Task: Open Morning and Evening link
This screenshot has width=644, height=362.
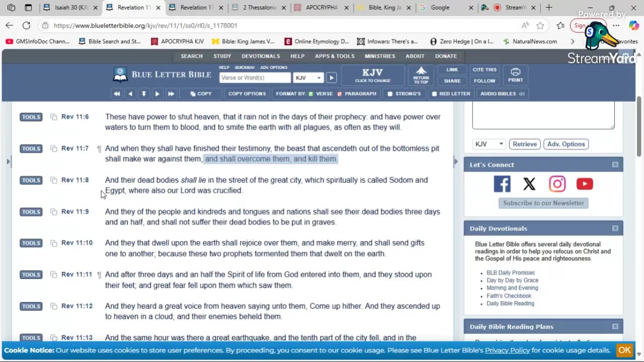Action: (x=512, y=288)
